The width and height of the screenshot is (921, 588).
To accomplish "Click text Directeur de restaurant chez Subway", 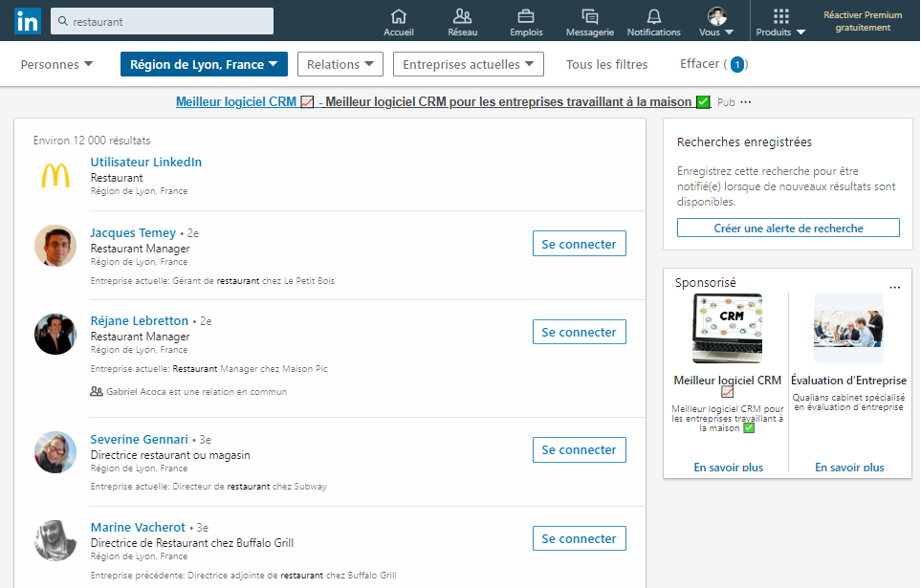I will (250, 487).
